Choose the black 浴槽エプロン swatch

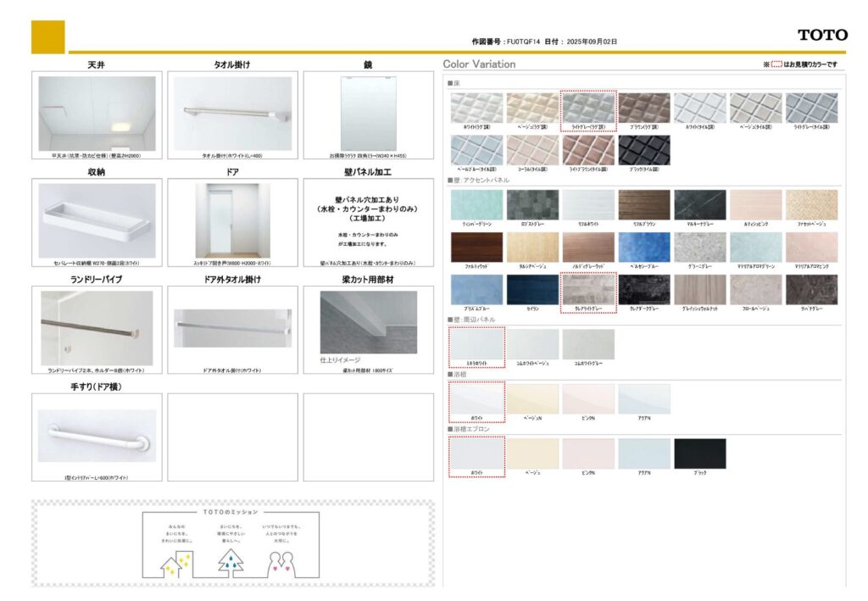(x=699, y=454)
